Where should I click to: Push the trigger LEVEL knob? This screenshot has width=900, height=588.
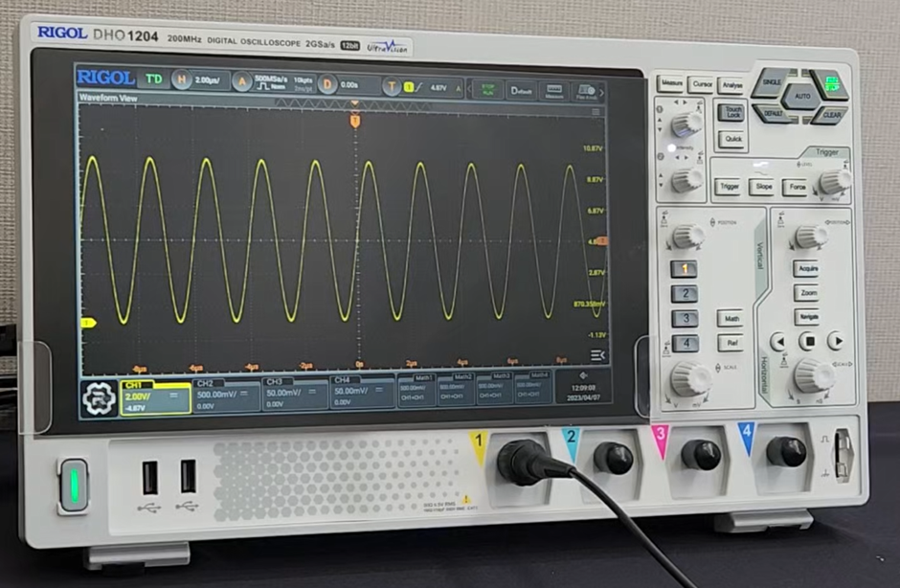(x=833, y=182)
